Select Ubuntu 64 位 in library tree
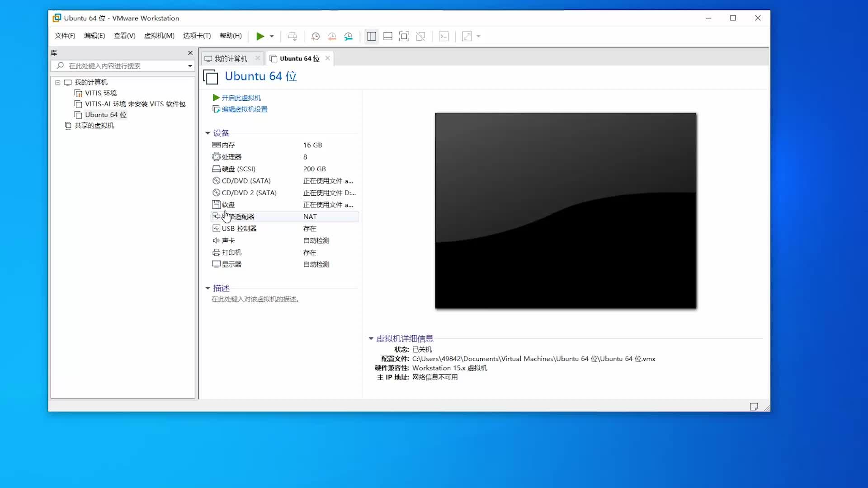Screen dimensions: 868x488 [x=106, y=115]
